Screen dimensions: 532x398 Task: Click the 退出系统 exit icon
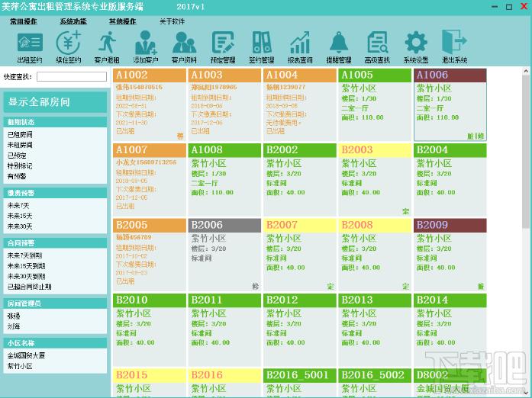click(x=455, y=47)
